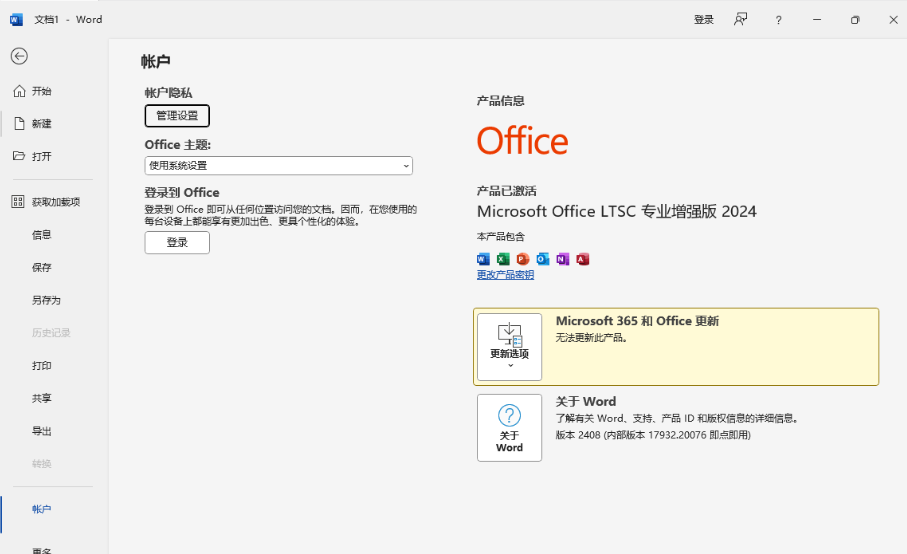Select 另存为 to save a copy

(x=46, y=300)
